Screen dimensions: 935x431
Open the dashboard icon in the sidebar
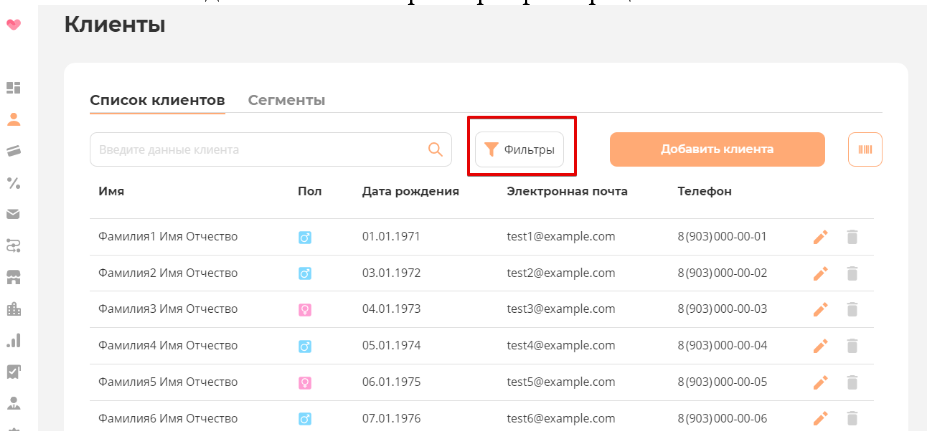(14, 88)
